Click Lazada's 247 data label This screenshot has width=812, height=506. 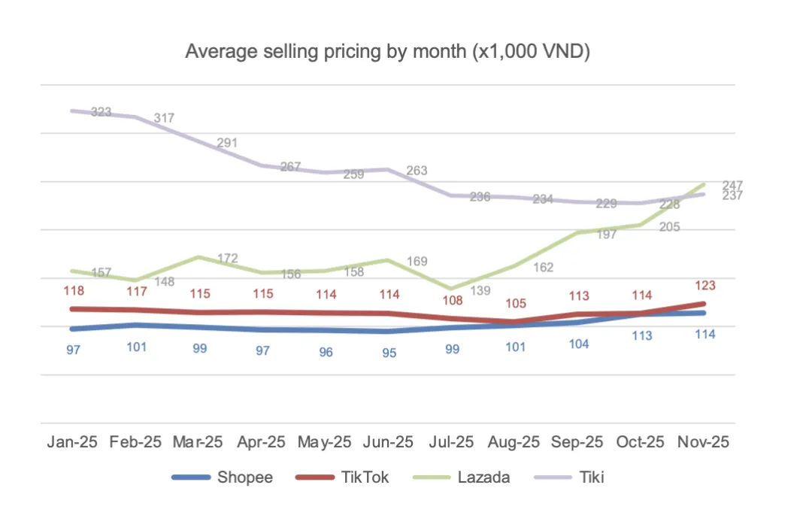(733, 185)
